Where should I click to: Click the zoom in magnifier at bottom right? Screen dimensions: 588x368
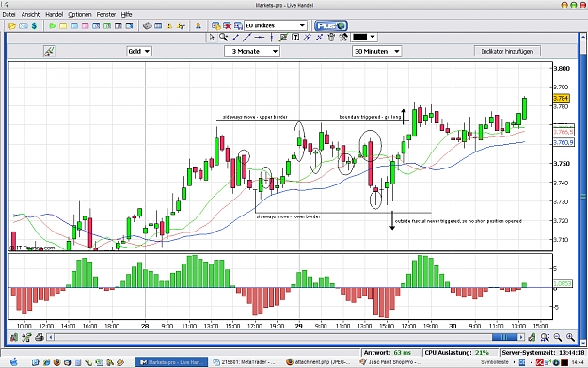click(x=570, y=337)
